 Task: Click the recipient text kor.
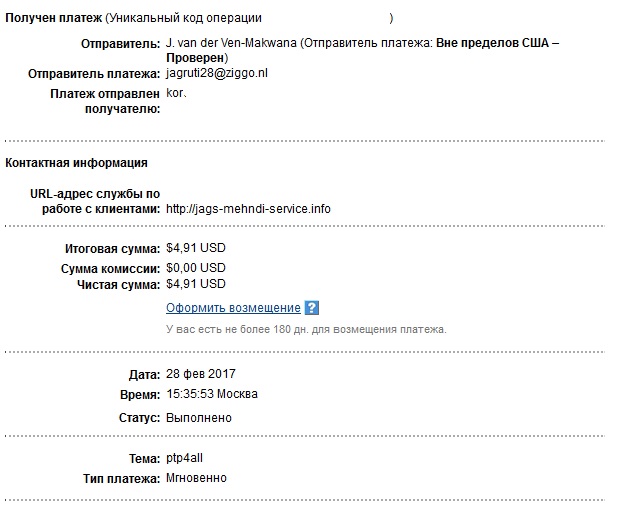pyautogui.click(x=175, y=93)
